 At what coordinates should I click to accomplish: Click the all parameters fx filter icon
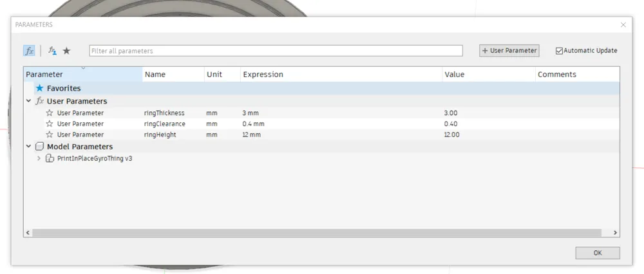coord(29,51)
